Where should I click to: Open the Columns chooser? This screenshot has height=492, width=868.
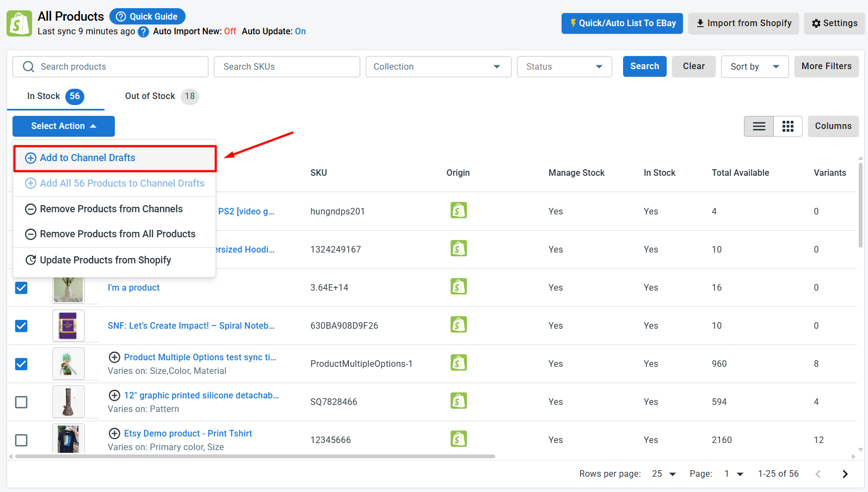(x=833, y=126)
